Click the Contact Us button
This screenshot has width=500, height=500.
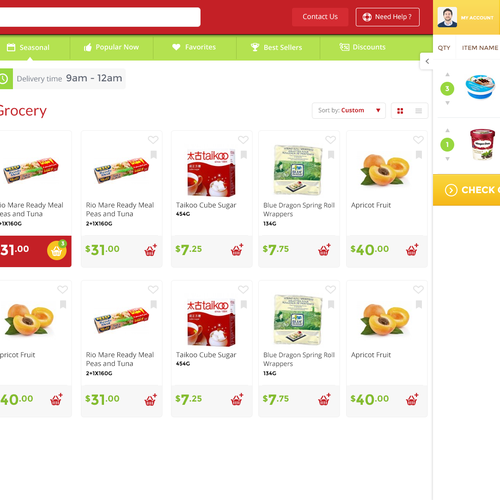pos(320,17)
